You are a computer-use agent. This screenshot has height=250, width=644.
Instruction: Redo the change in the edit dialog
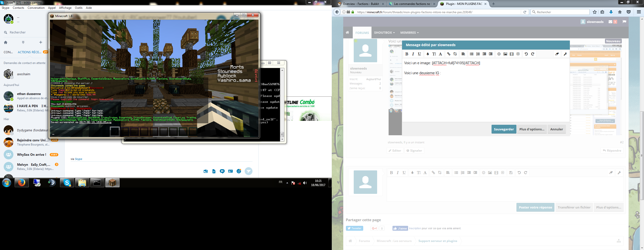[533, 54]
